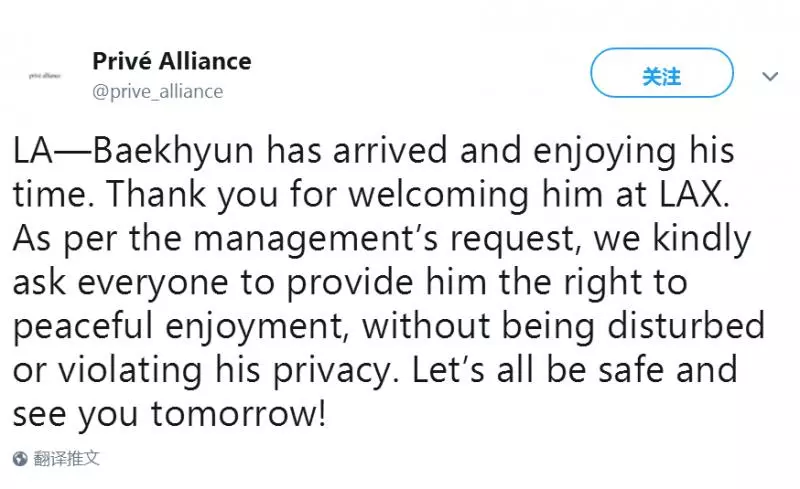Expand the tweet options chevron menu
Screen dimensions: 800x489
(x=770, y=77)
